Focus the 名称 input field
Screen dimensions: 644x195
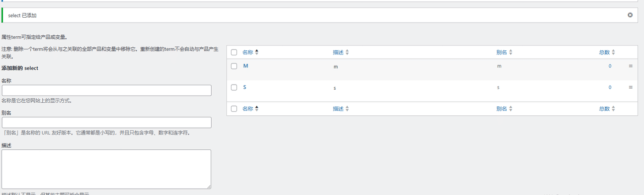pos(107,90)
